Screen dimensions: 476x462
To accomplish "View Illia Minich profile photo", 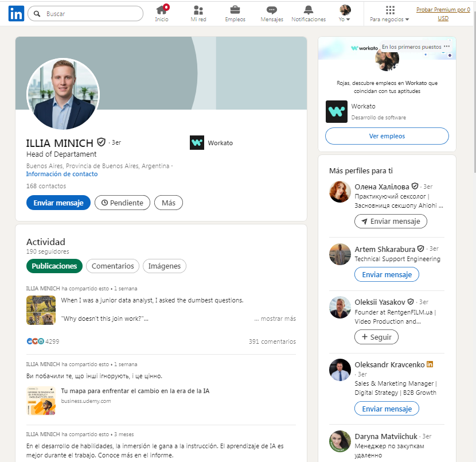I will (x=63, y=94).
